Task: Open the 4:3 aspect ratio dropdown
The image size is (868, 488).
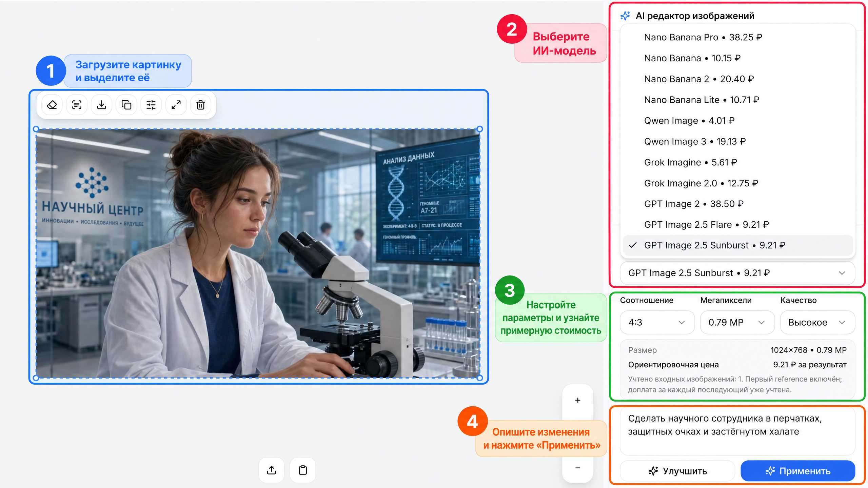Action: point(657,322)
